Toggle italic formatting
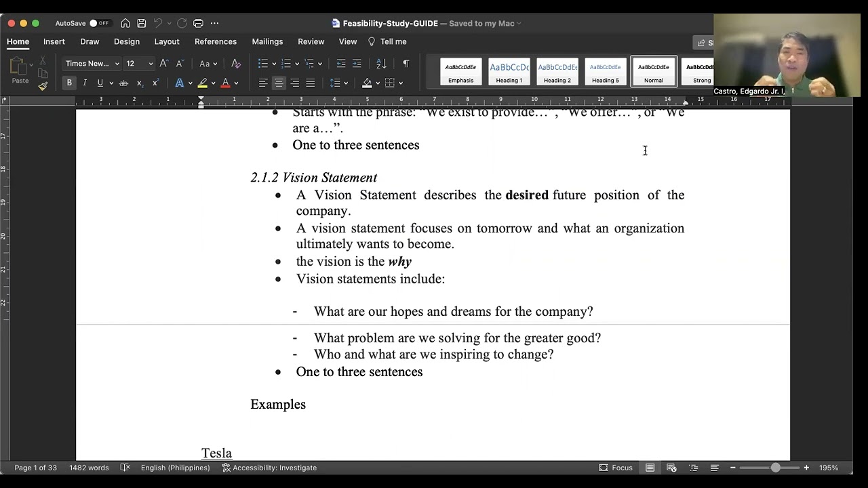Screen dimensions: 868x488 [85, 83]
